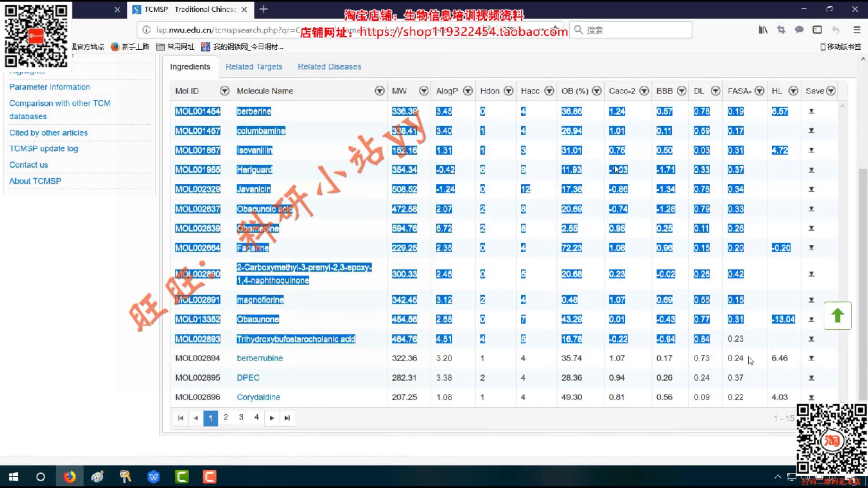Click save icon in isovanillin row
The width and height of the screenshot is (868, 488).
pyautogui.click(x=811, y=150)
